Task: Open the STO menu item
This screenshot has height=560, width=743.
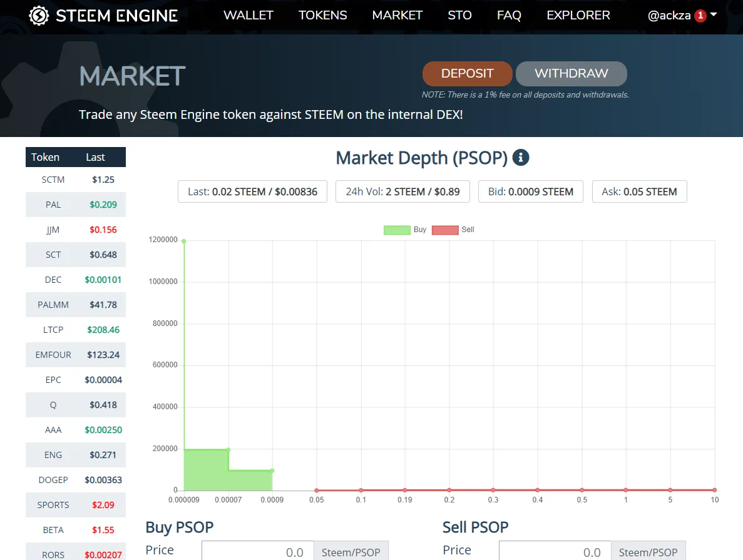Action: pyautogui.click(x=459, y=15)
